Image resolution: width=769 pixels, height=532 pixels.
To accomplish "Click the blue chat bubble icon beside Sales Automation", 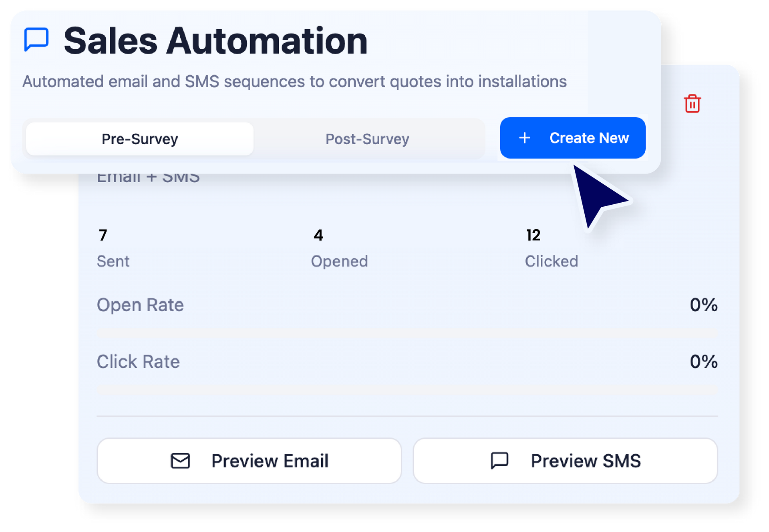I will (36, 39).
